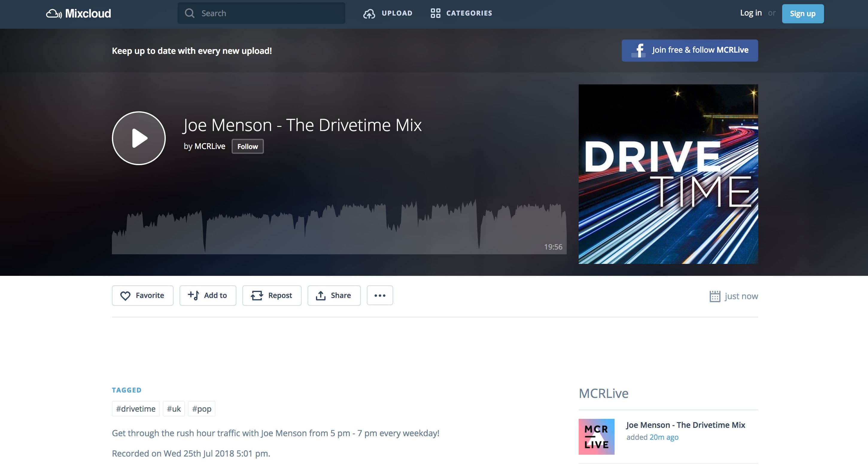
Task: Click the Mixcloud logo
Action: (78, 13)
